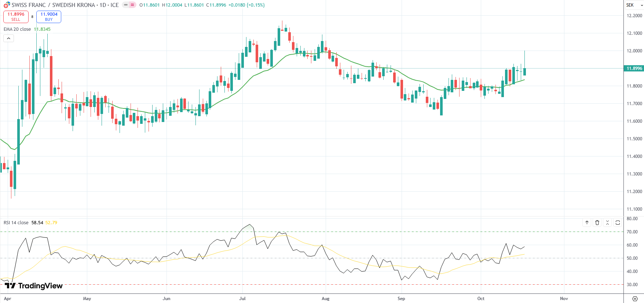Click the Swiss Franc / Swedish Krona title
Image resolution: width=644 pixels, height=303 pixels.
click(53, 5)
